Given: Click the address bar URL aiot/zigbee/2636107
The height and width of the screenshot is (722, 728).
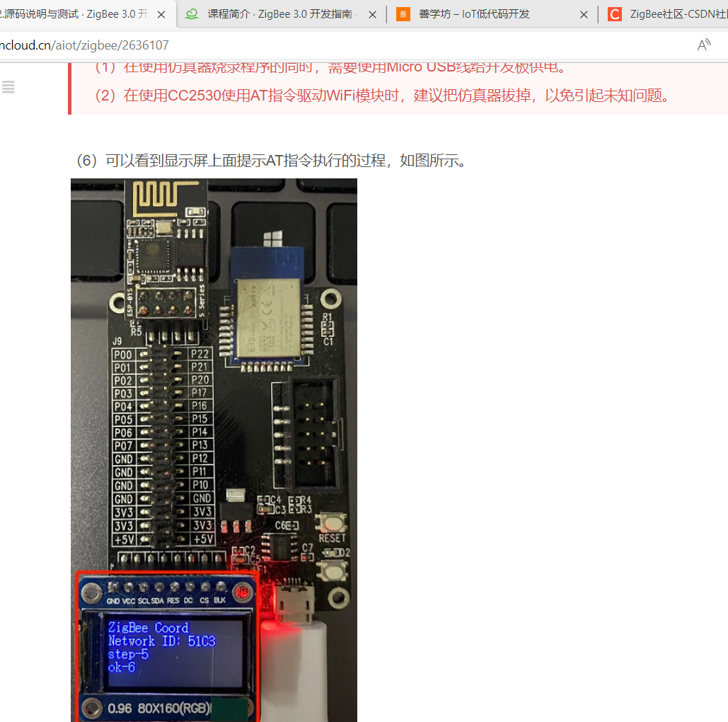Looking at the screenshot, I should [84, 45].
